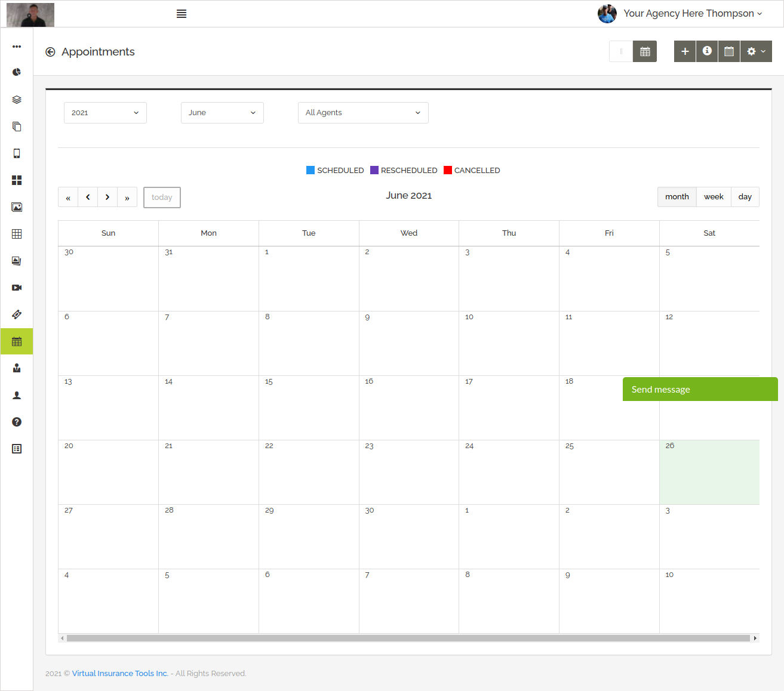Switch to the list view toggle
The width and height of the screenshot is (784, 691).
click(621, 51)
